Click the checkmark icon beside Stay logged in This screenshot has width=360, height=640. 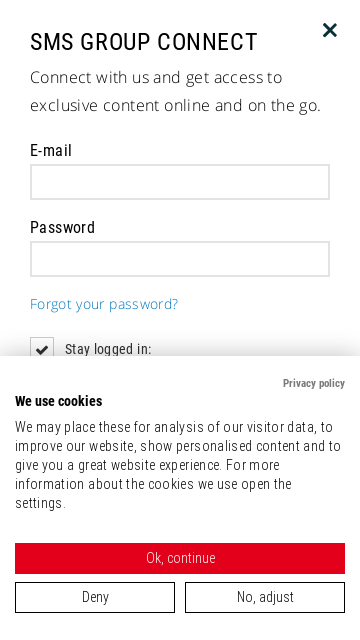[x=42, y=349]
